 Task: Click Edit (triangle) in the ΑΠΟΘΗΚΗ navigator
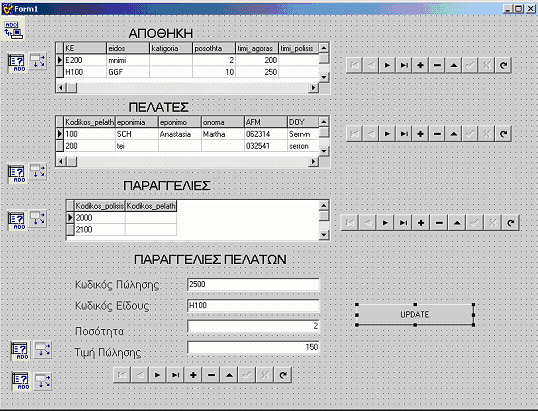[x=454, y=65]
